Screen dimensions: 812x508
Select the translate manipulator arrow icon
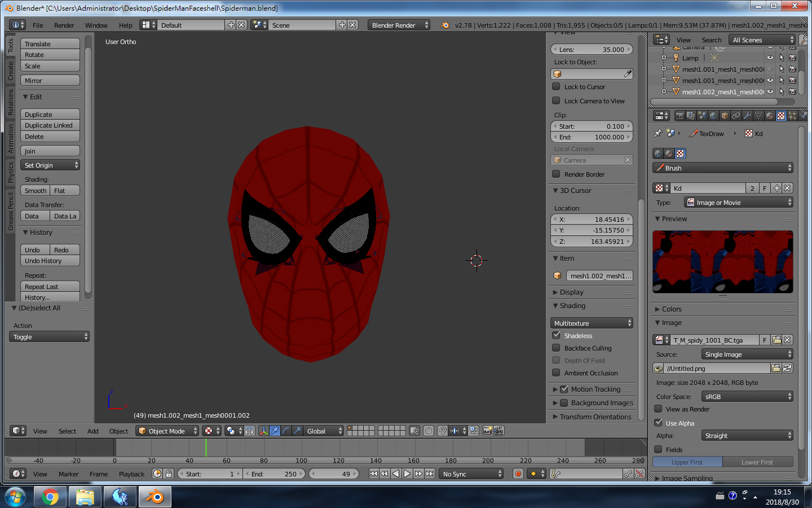tap(275, 431)
